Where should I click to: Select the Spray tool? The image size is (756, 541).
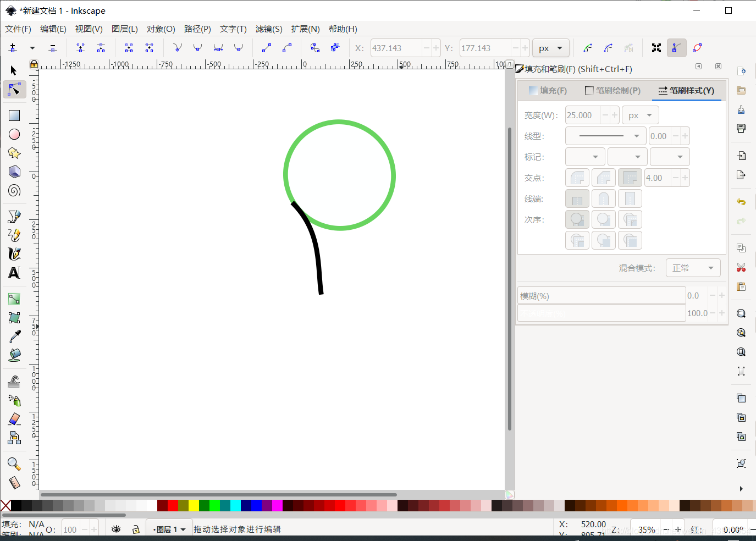coord(14,400)
